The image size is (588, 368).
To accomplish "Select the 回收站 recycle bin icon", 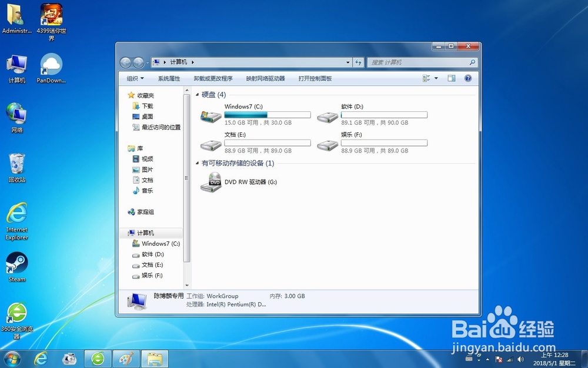I will [x=17, y=168].
